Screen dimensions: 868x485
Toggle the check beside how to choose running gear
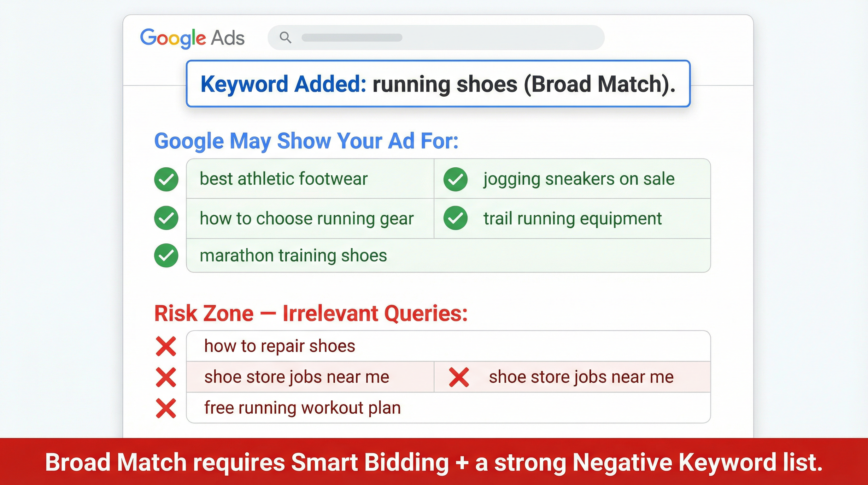[166, 218]
